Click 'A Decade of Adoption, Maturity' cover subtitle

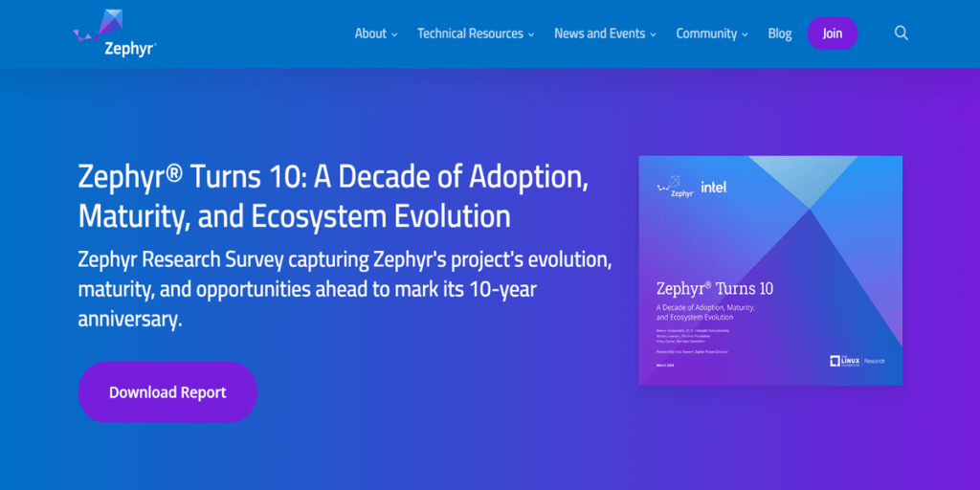(x=706, y=313)
